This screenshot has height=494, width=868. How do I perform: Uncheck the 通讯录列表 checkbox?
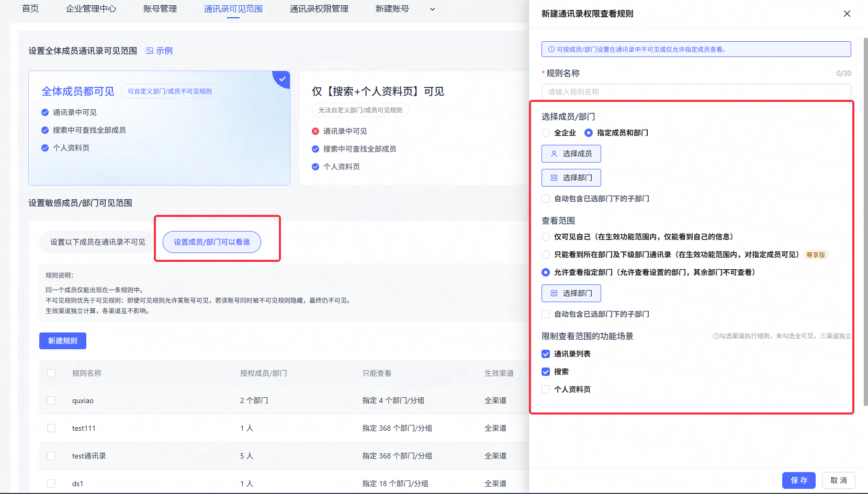[x=546, y=354]
